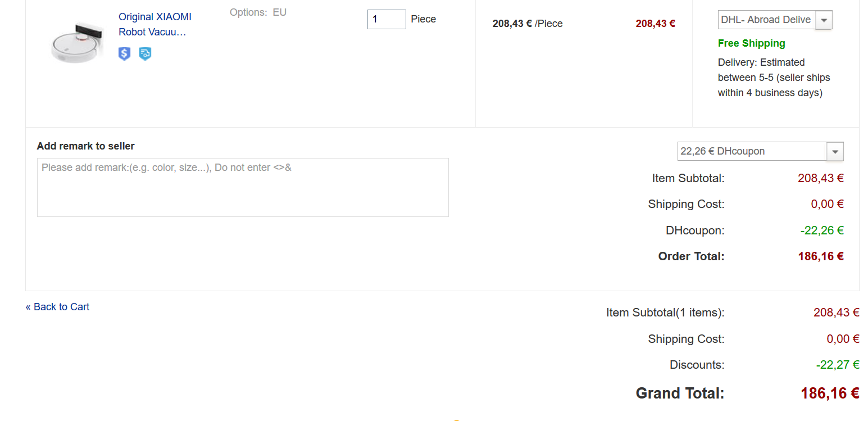Click the Order Total 186,16 € amount
This screenshot has width=868, height=421.
pos(821,256)
